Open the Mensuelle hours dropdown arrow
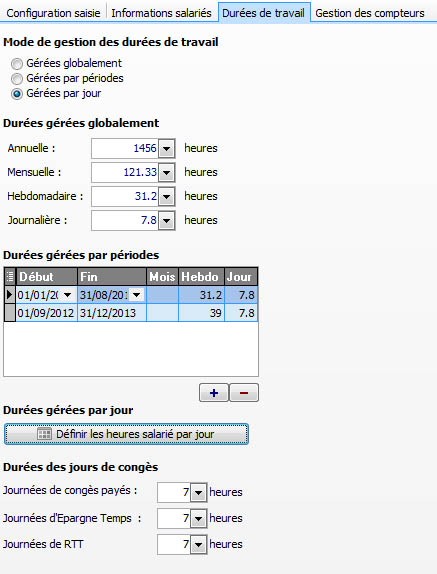Image resolution: width=437 pixels, height=574 pixels. 167,172
